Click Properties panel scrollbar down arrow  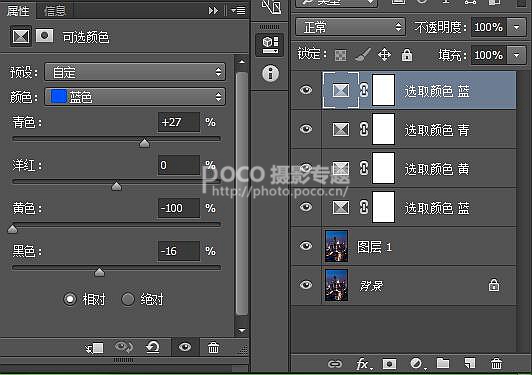242,330
